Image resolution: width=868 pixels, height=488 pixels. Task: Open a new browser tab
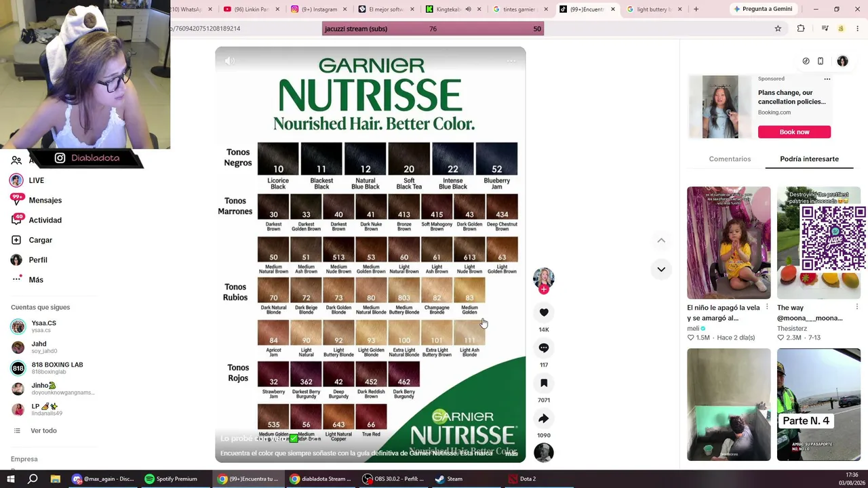pos(696,9)
